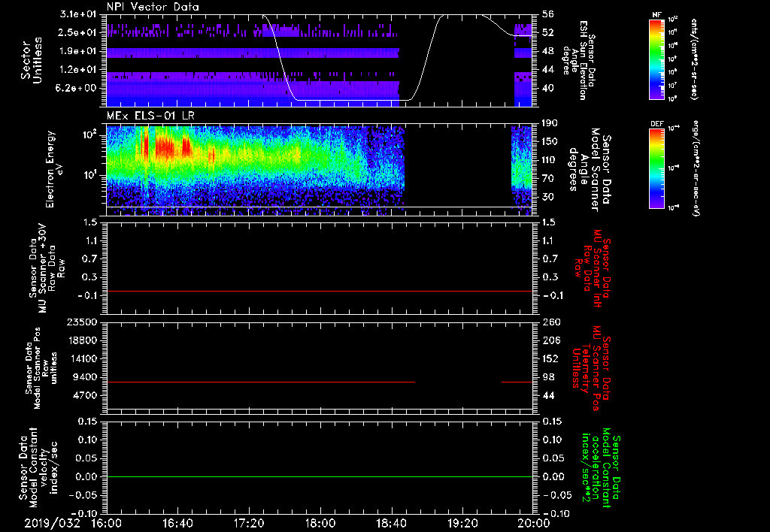The image size is (770, 532).
Task: Click the "NF" colorbar heading
Action: tap(656, 15)
